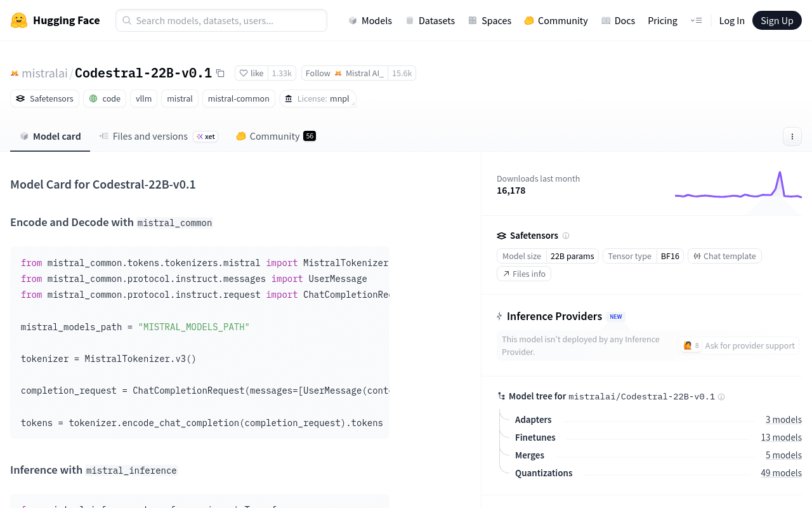The height and width of the screenshot is (508, 812).
Task: Click the Safetensors info circle icon
Action: 566,236
